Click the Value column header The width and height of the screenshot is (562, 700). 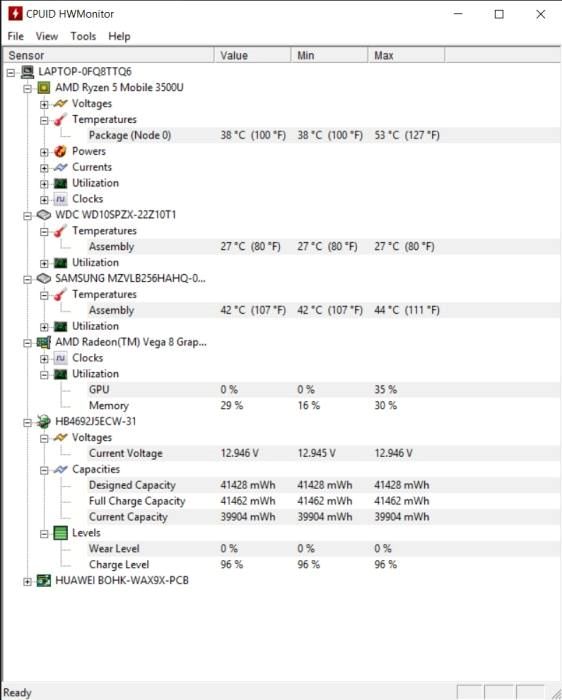tap(253, 55)
